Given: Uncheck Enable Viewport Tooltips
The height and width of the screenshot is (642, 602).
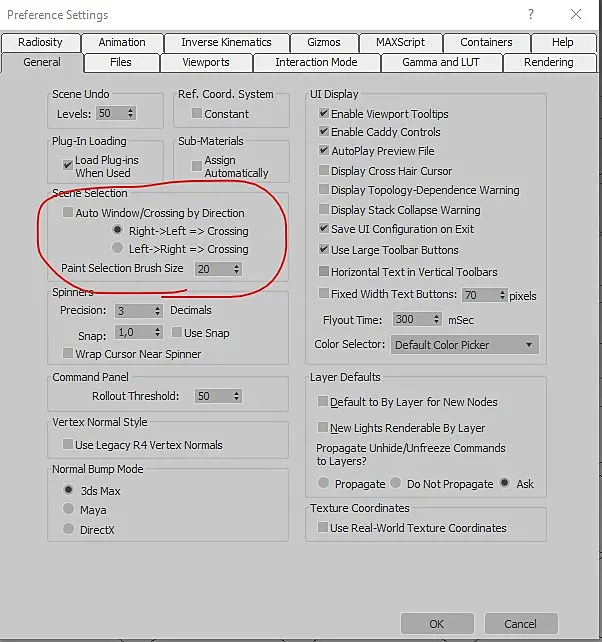Looking at the screenshot, I should point(324,113).
